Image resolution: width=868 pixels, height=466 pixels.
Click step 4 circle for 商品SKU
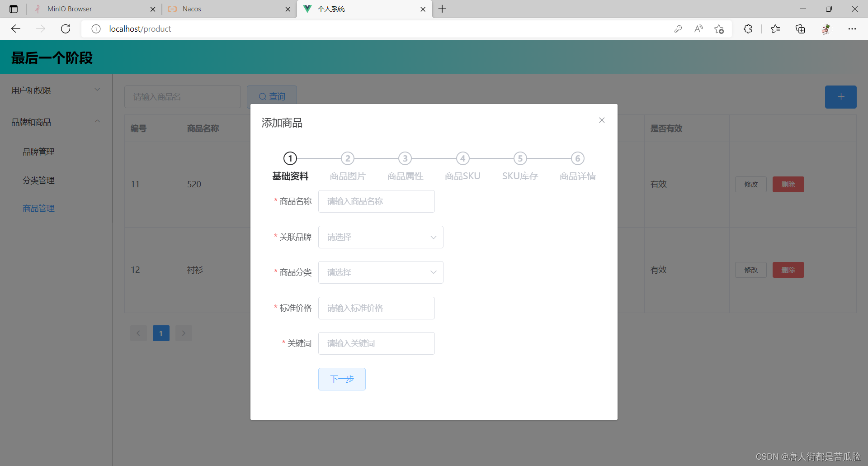pos(463,158)
